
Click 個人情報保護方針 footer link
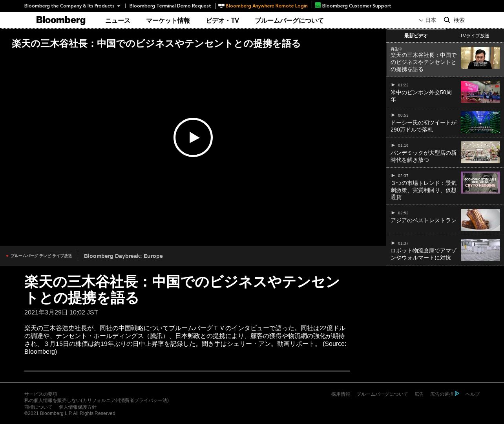tap(78, 407)
